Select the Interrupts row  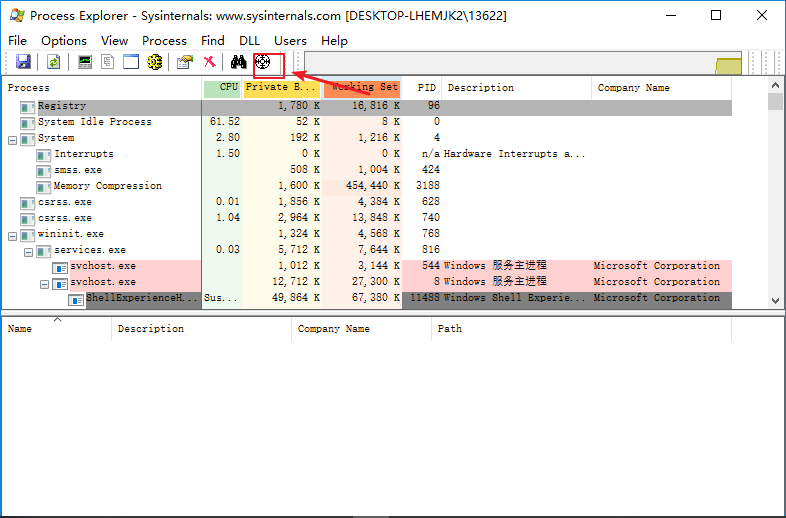(x=367, y=154)
